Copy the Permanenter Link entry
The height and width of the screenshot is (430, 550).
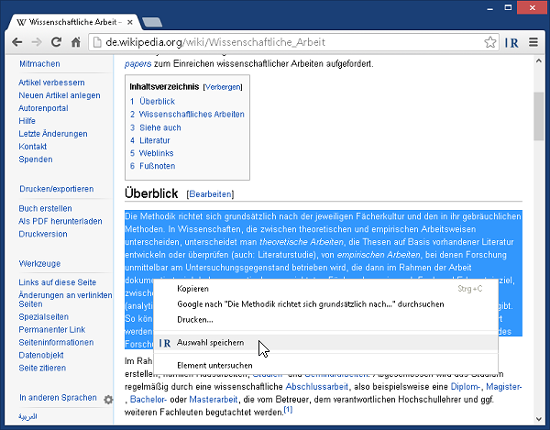(x=52, y=330)
